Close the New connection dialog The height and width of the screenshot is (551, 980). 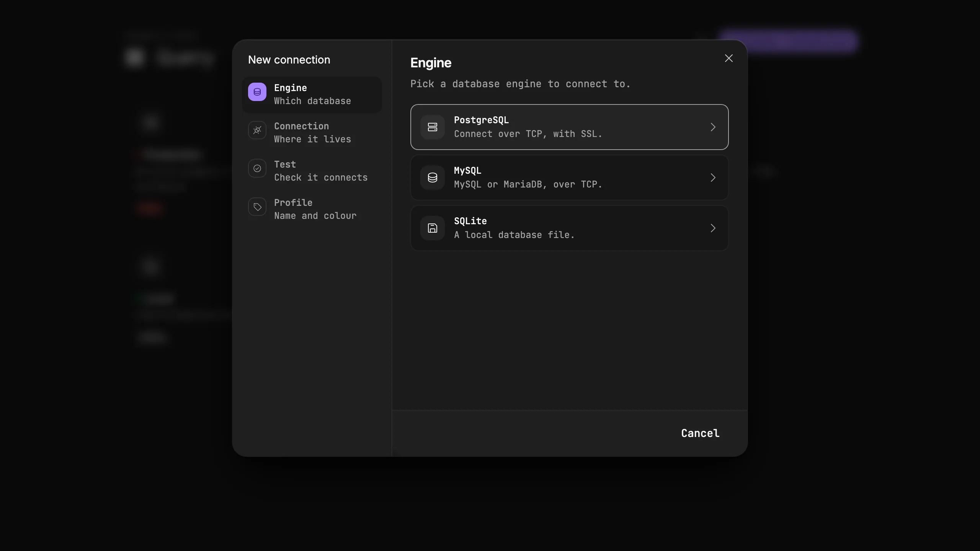(x=729, y=58)
